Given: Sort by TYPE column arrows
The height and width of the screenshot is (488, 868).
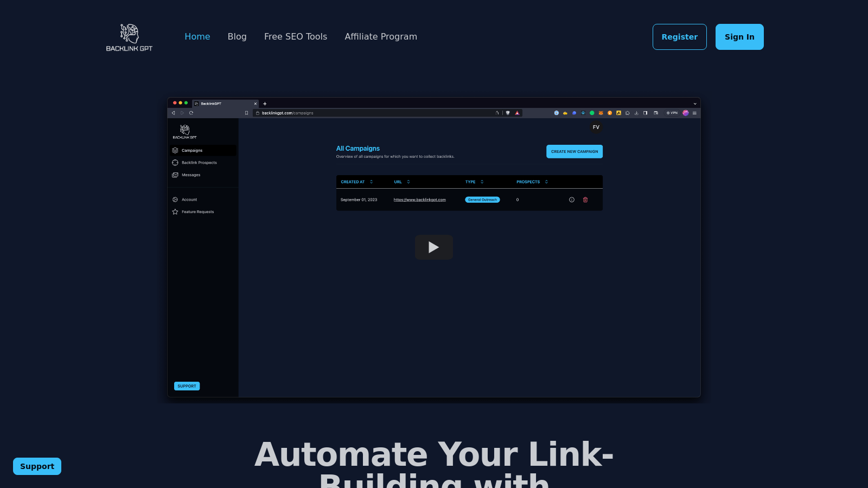Looking at the screenshot, I should (482, 182).
